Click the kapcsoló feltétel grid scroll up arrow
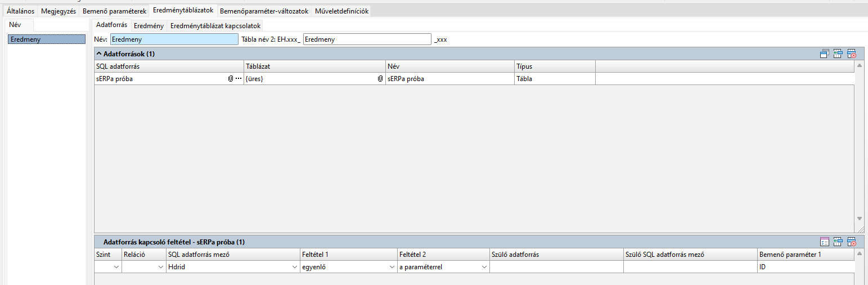The image size is (868, 285). point(860,254)
